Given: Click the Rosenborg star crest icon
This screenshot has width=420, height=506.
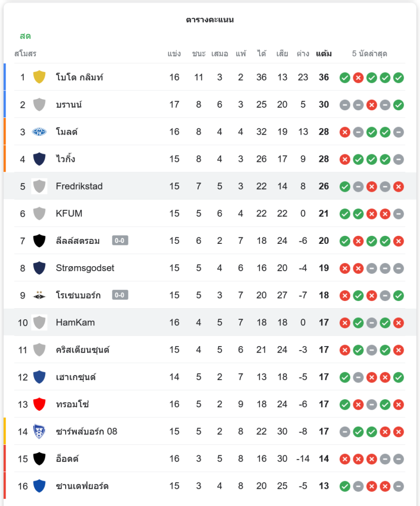Looking at the screenshot, I should click(39, 295).
